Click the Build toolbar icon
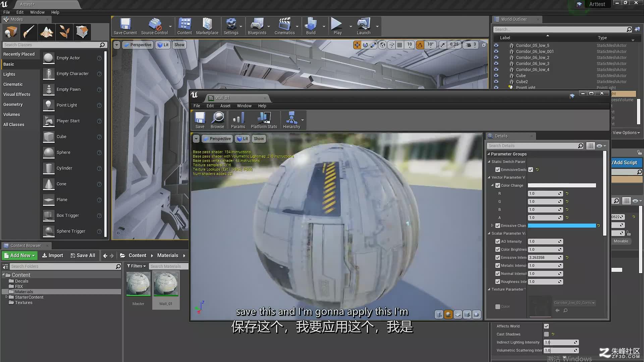The width and height of the screenshot is (644, 362). (x=311, y=26)
